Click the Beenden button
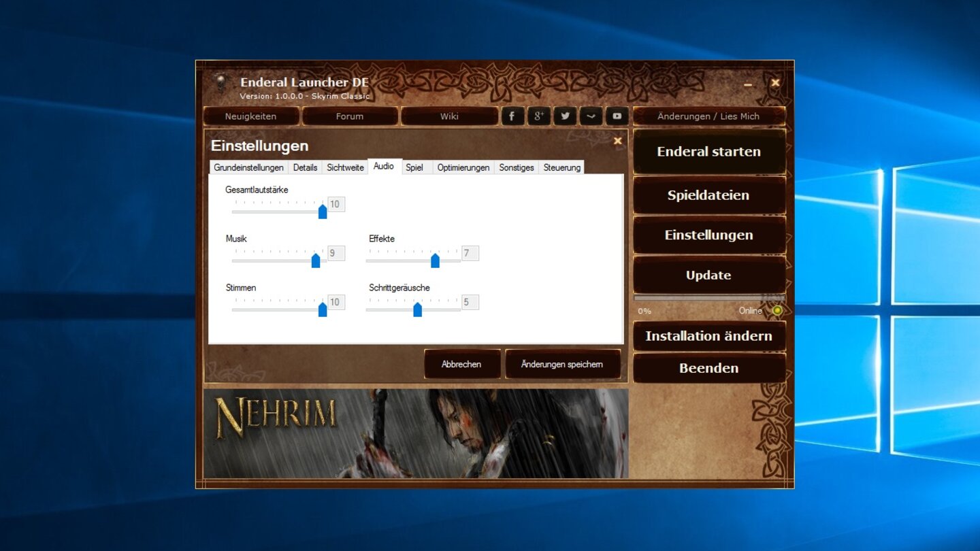This screenshot has height=551, width=980. tap(709, 368)
